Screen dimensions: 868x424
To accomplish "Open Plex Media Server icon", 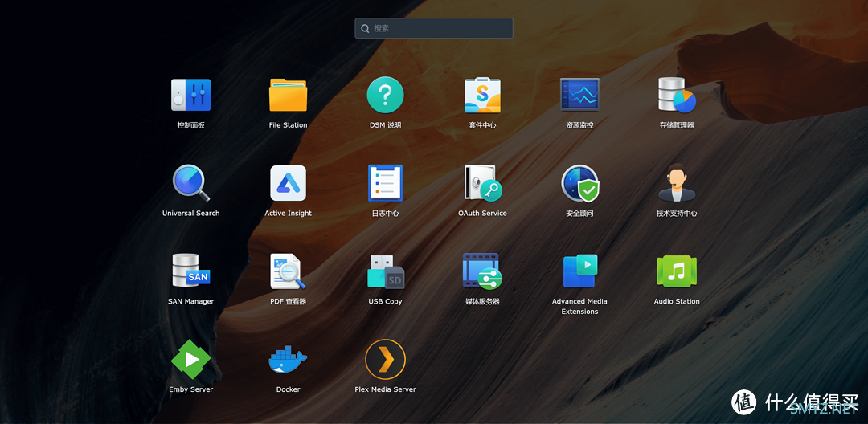I will coord(385,359).
